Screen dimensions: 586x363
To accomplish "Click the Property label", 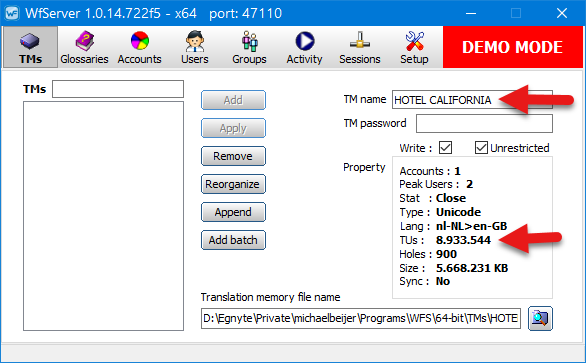I will (x=364, y=167).
